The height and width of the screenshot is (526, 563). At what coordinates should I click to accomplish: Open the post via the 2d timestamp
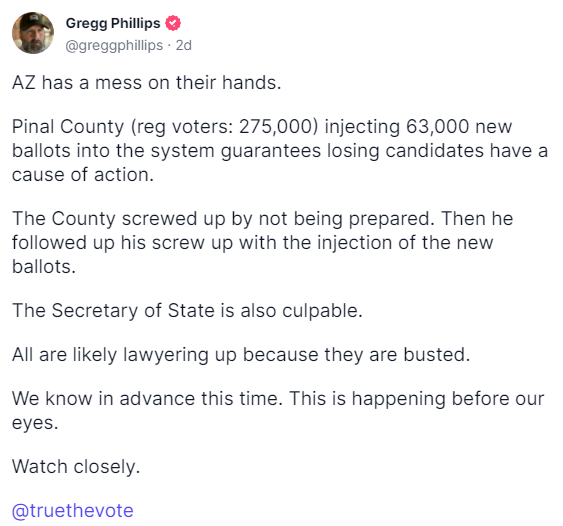tap(183, 46)
